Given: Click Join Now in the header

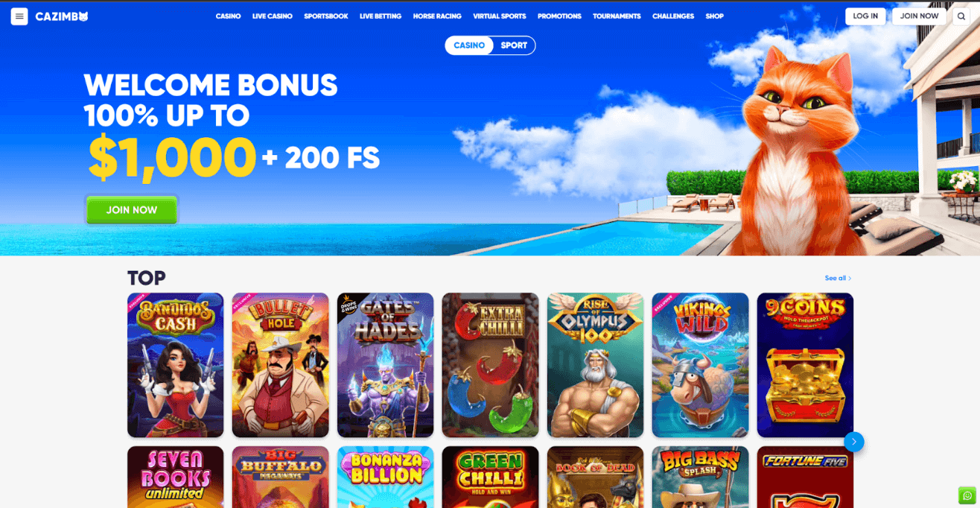Looking at the screenshot, I should tap(919, 16).
